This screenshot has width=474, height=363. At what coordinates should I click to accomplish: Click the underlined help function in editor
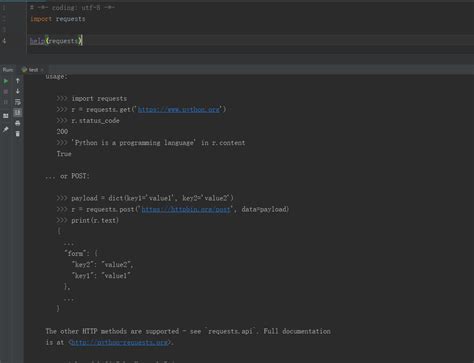click(37, 41)
